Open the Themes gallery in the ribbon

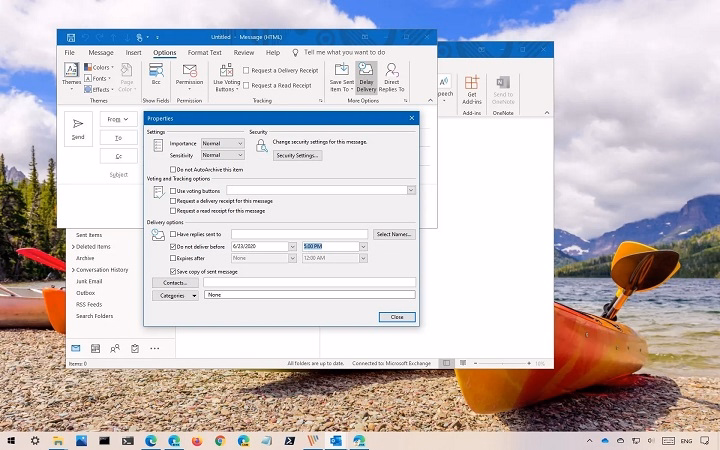click(71, 76)
